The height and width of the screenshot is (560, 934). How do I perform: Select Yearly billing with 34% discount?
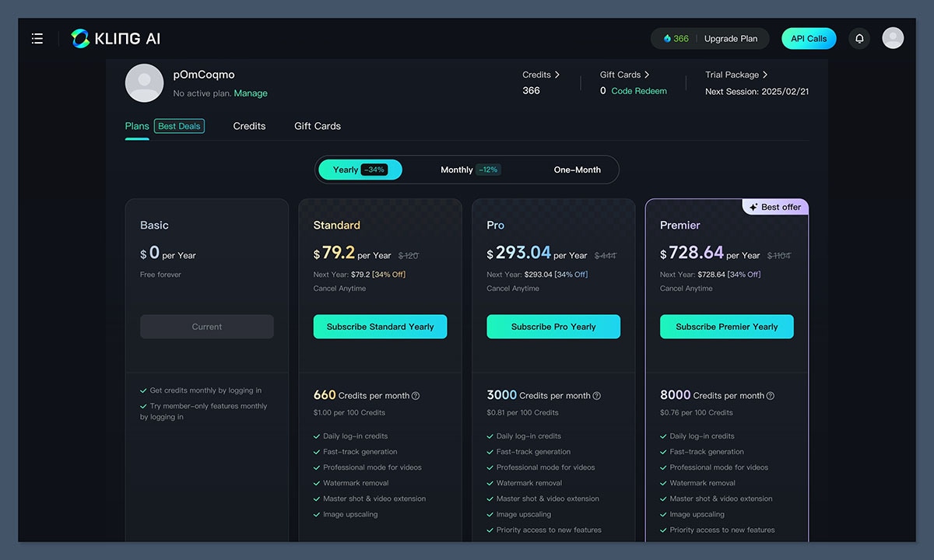(360, 169)
